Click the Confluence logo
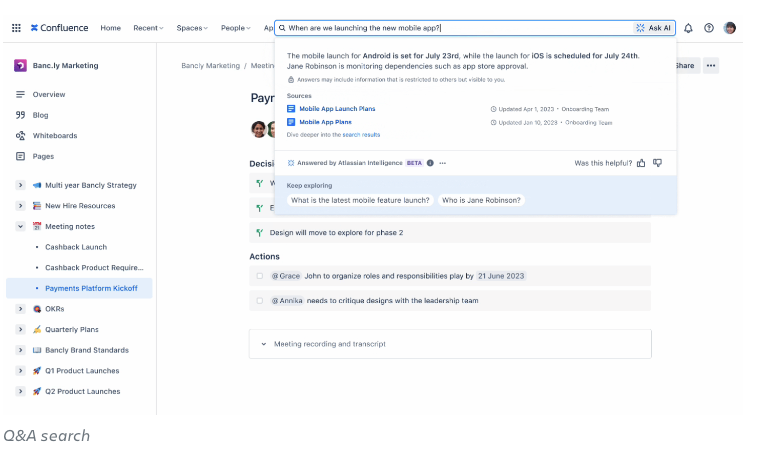This screenshot has width=775, height=452. [x=59, y=28]
